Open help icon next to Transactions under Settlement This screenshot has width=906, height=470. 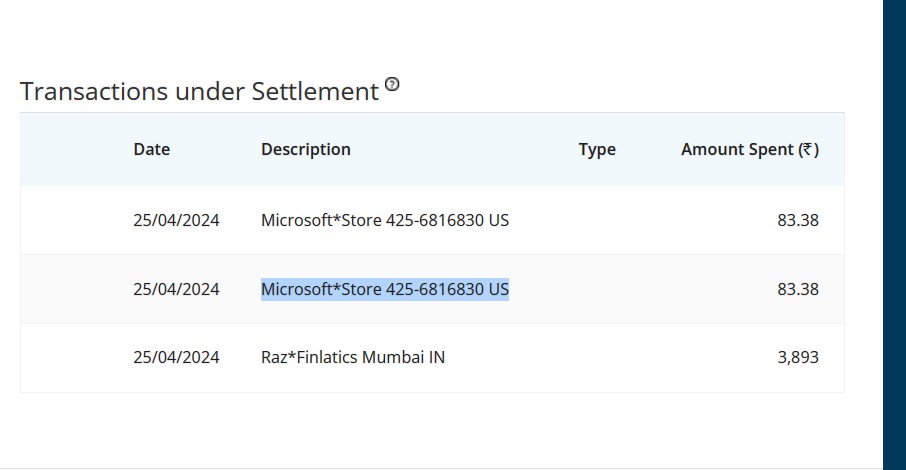coord(392,84)
